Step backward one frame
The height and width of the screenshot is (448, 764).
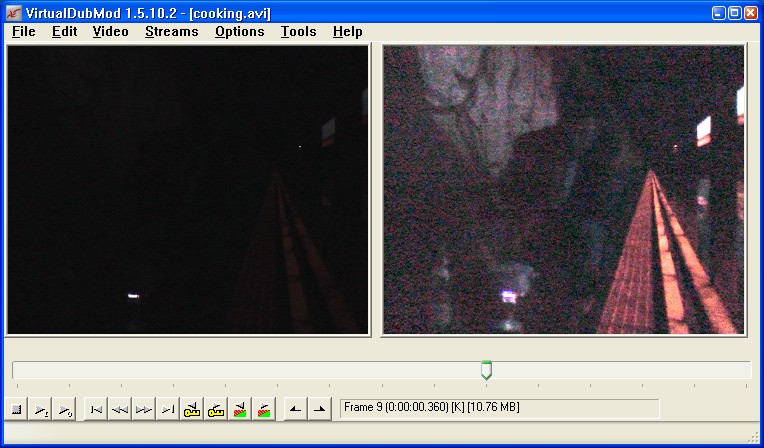(x=120, y=409)
